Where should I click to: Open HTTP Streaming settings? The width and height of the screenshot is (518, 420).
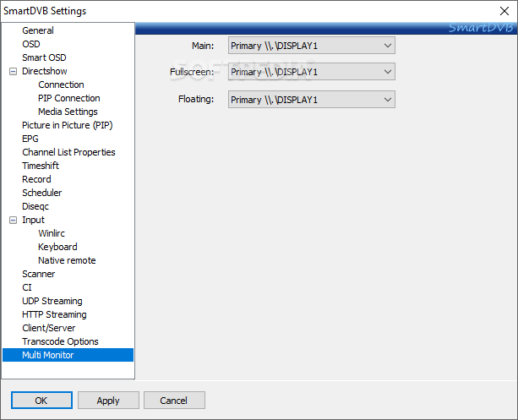coord(54,314)
